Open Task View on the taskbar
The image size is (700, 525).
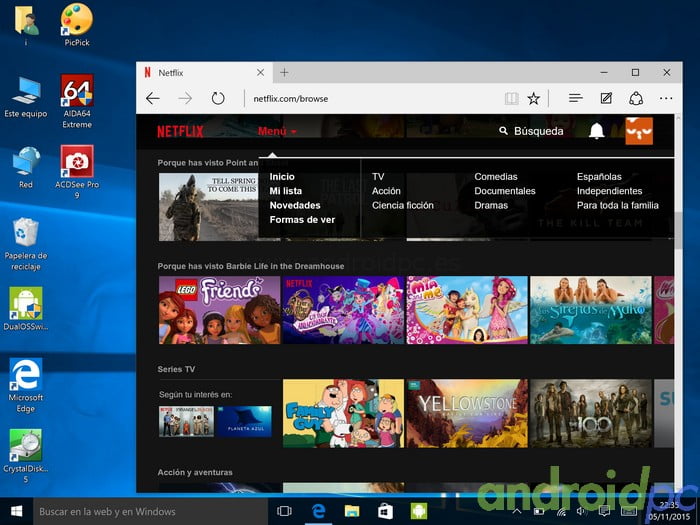tap(284, 512)
